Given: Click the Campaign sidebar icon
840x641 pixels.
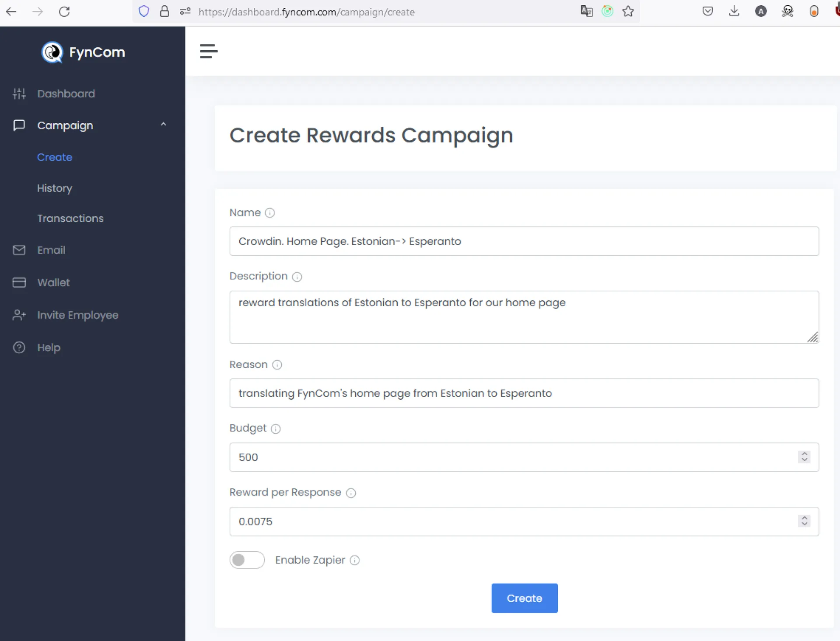Looking at the screenshot, I should tap(19, 125).
